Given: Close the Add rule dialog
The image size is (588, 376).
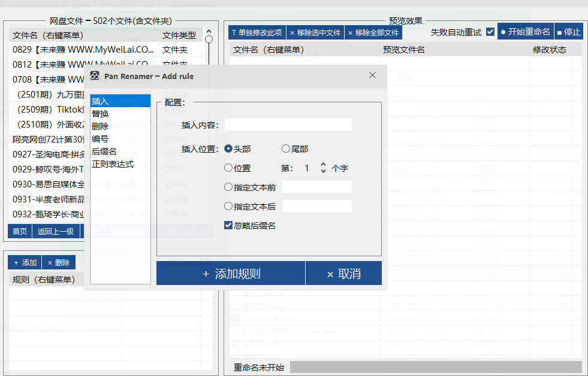Looking at the screenshot, I should coord(372,75).
